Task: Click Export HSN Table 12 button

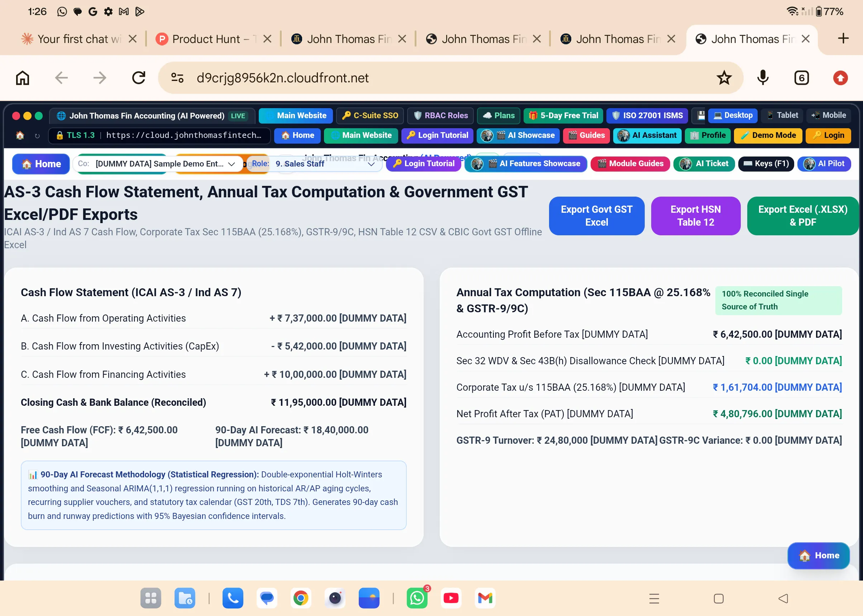Action: 696,216
